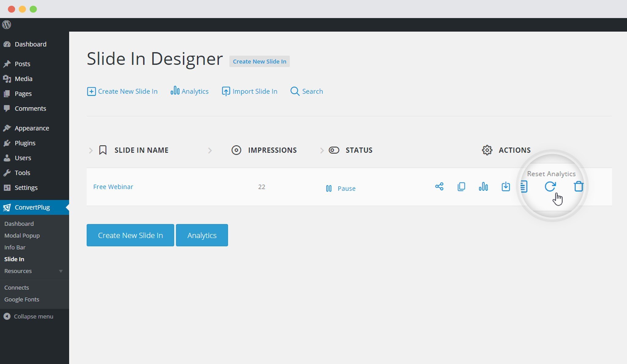Open Analytics link in top toolbar
This screenshot has height=364, width=627.
[x=190, y=91]
